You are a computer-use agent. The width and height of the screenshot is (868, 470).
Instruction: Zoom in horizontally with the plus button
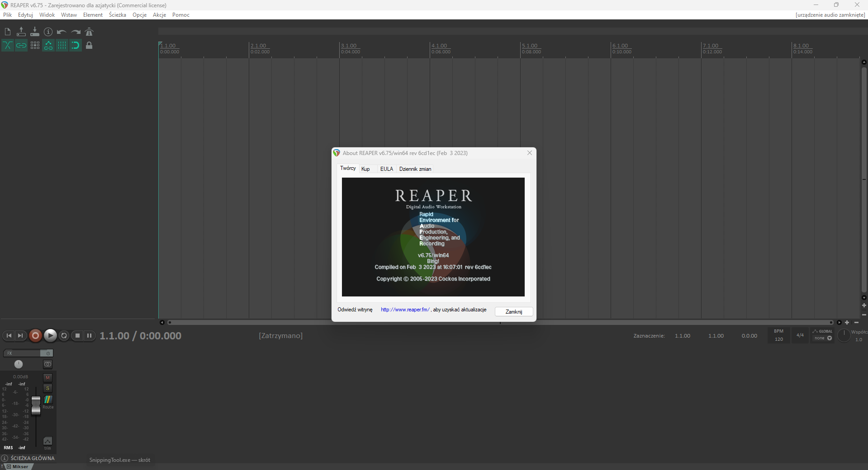coord(847,322)
